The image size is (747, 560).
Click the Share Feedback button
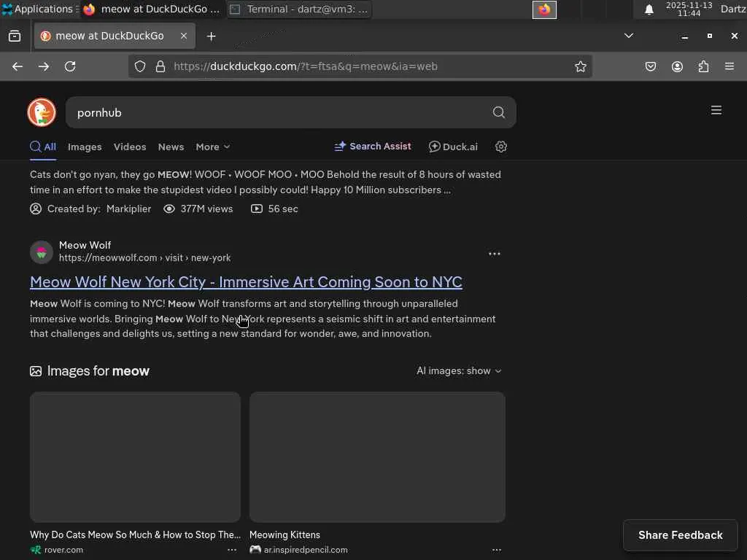click(680, 535)
